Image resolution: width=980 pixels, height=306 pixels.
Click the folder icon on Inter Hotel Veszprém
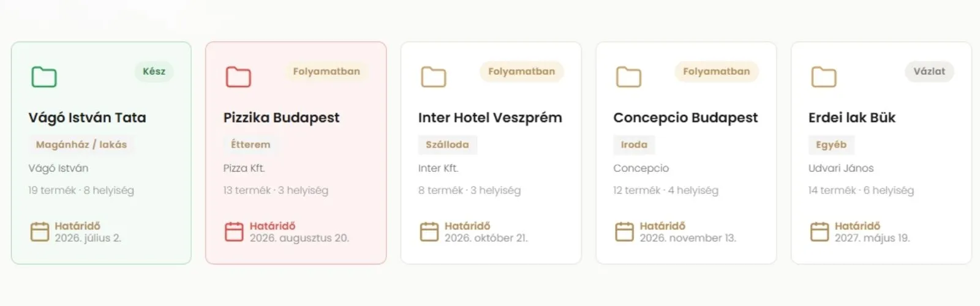(x=434, y=77)
